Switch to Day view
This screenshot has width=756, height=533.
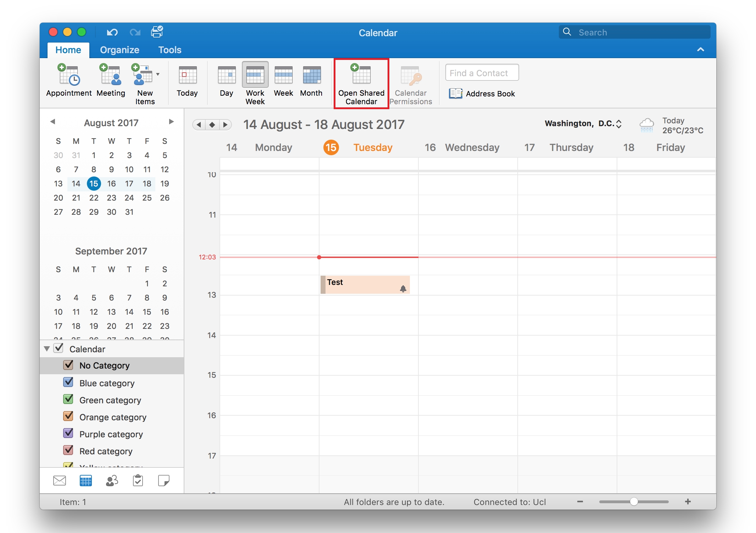(228, 83)
